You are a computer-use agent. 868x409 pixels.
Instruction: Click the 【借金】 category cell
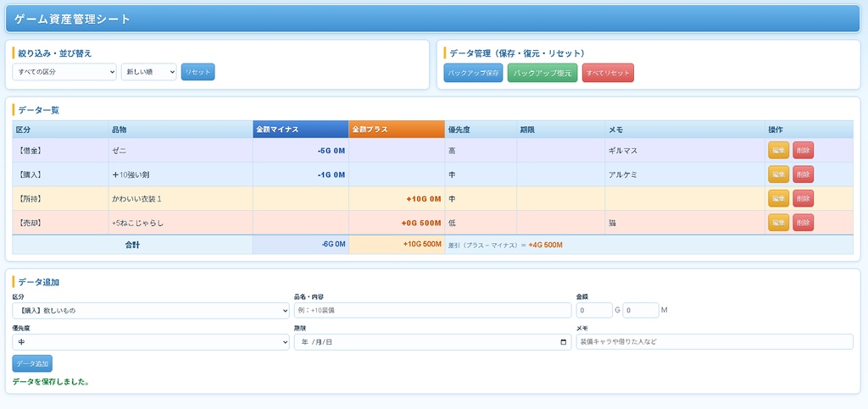point(60,151)
